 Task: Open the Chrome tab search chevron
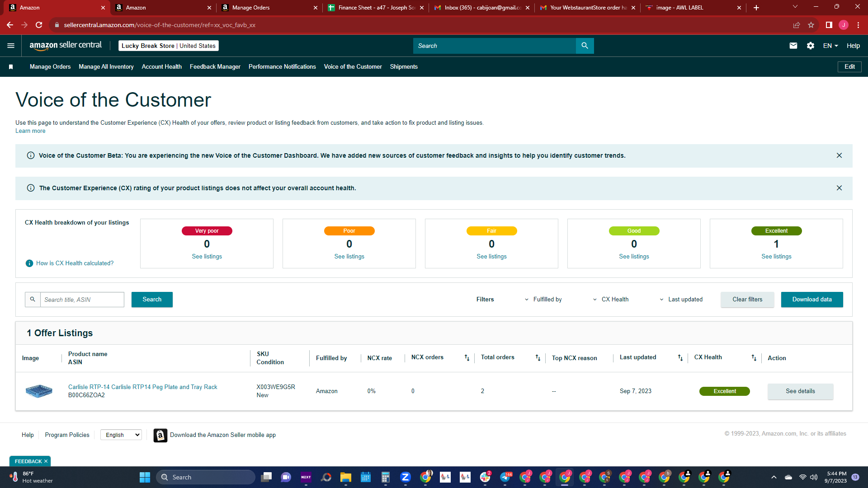[795, 7]
